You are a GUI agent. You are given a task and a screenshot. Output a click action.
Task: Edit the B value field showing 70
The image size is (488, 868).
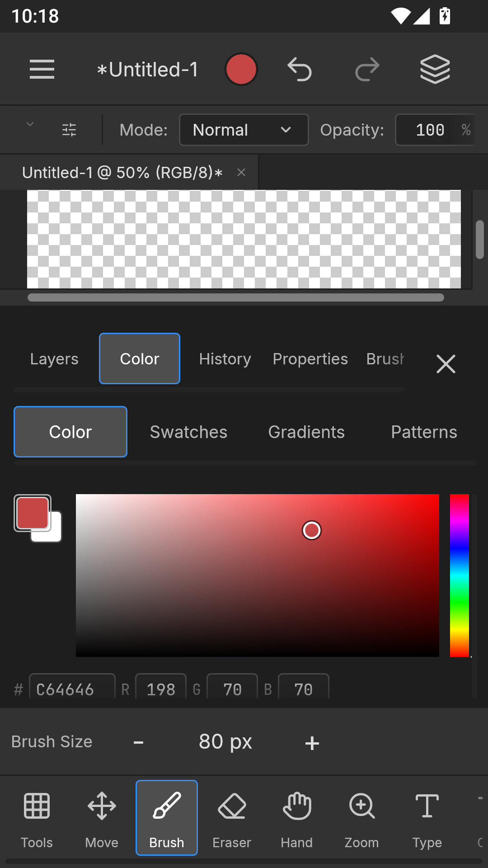pyautogui.click(x=304, y=687)
